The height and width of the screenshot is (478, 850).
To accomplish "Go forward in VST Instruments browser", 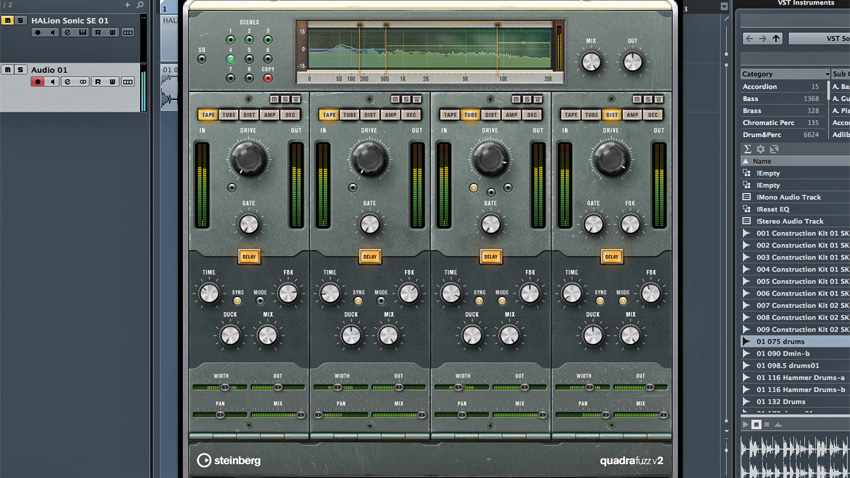I will point(762,38).
